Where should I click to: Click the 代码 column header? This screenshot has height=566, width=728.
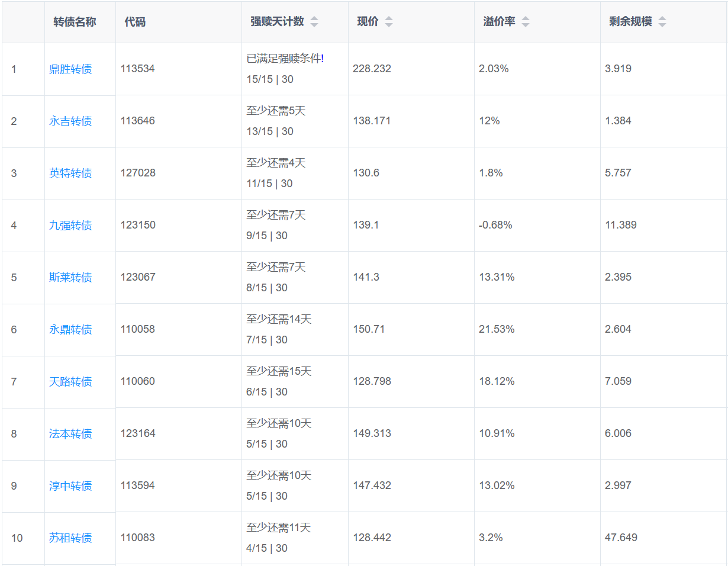(135, 22)
